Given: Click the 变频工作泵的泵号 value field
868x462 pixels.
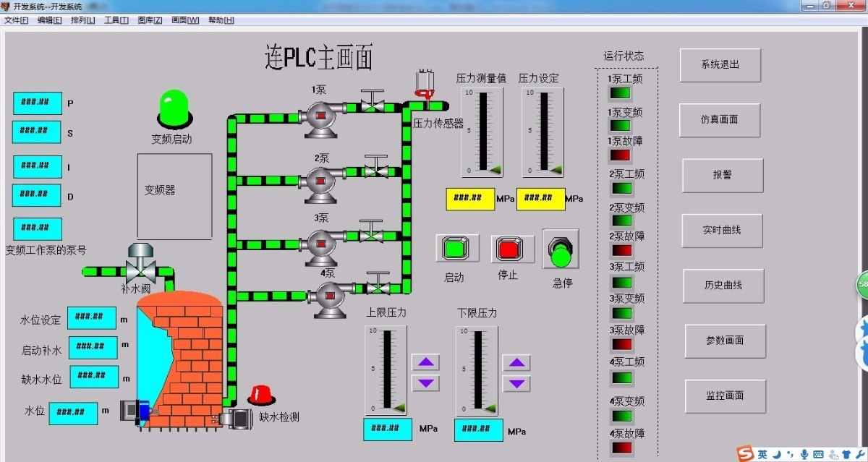Looking at the screenshot, I should [38, 229].
